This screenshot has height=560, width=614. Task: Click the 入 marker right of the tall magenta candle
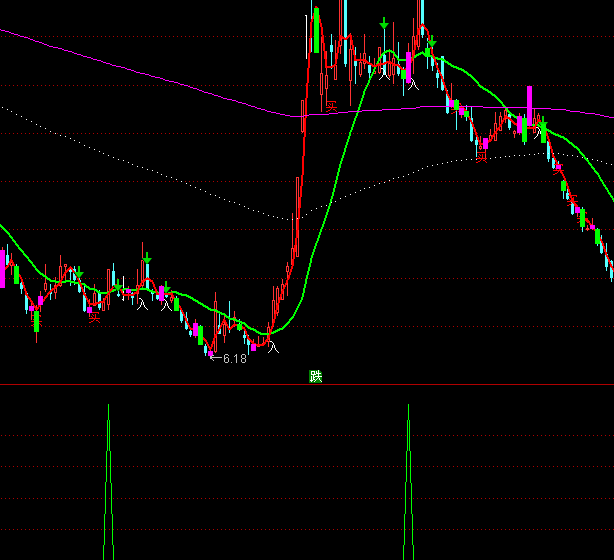536,132
